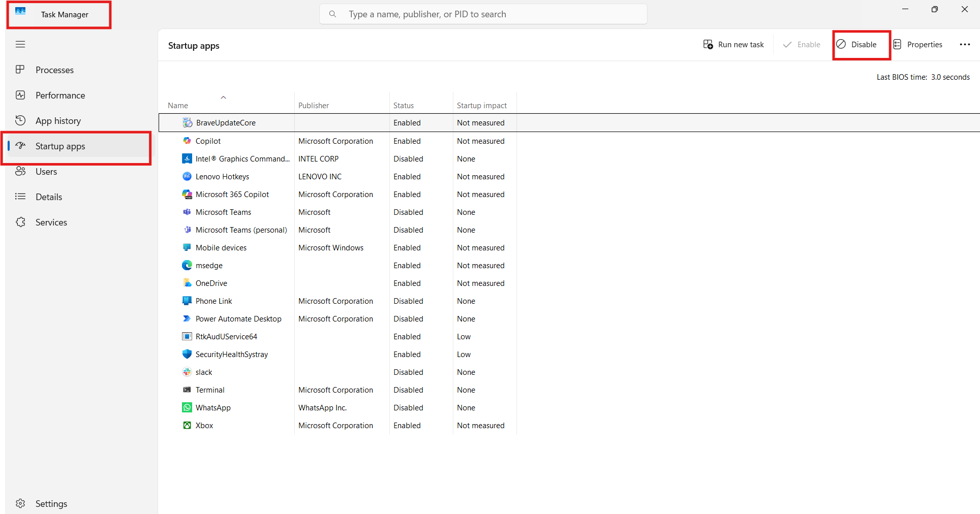Click the WhatsApp app icon
The height and width of the screenshot is (514, 980).
[x=187, y=407]
